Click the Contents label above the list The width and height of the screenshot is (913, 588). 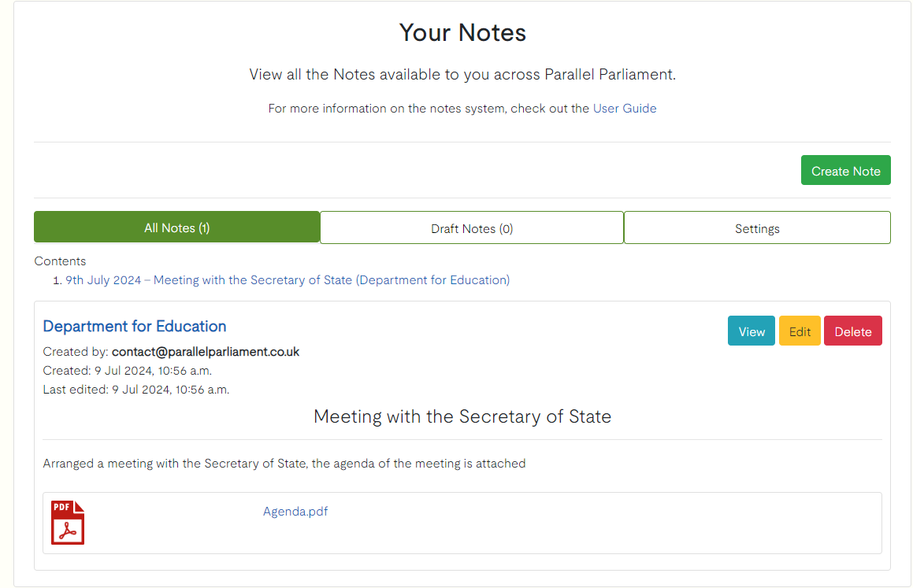[x=60, y=261]
